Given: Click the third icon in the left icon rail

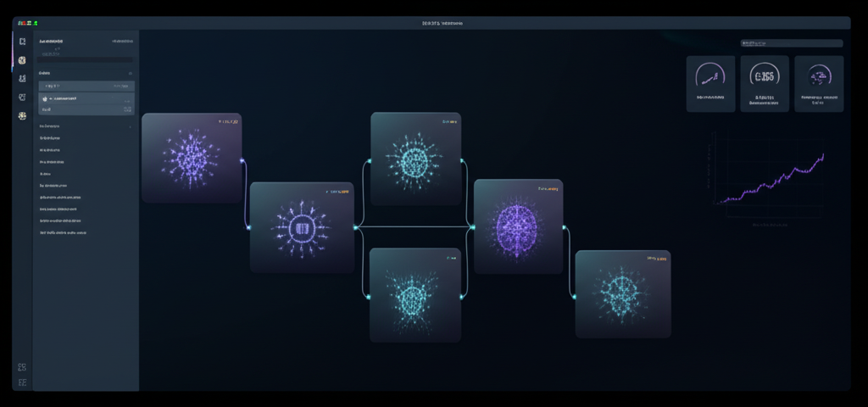Looking at the screenshot, I should [x=22, y=79].
